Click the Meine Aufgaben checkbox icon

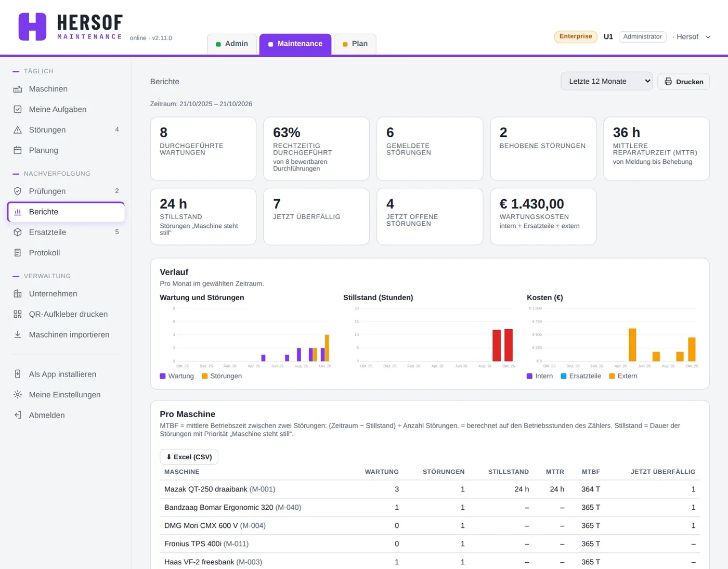click(x=18, y=109)
